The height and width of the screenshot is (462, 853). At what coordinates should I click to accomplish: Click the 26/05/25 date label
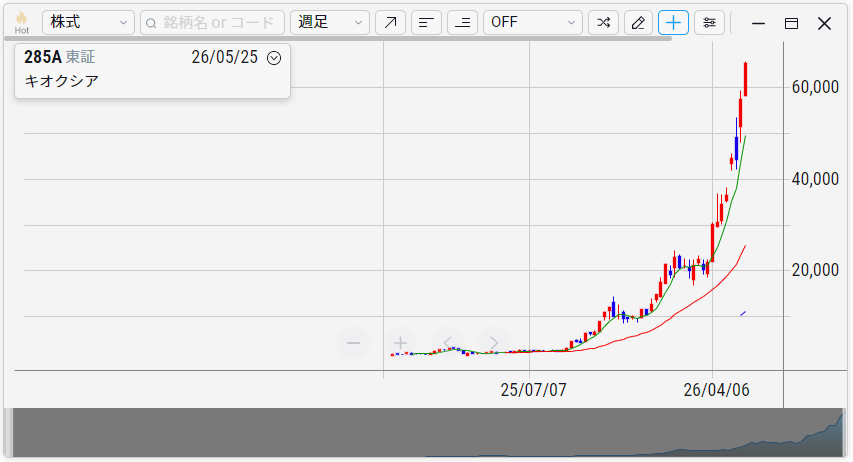(225, 57)
